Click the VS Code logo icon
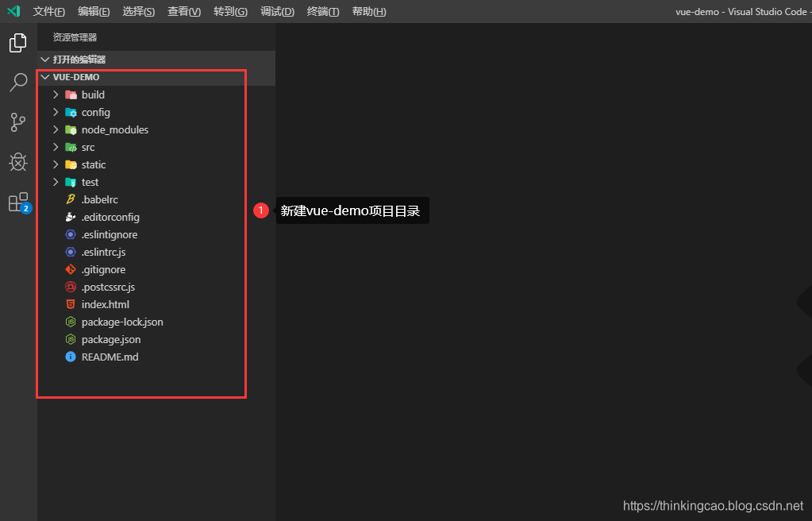 13,11
